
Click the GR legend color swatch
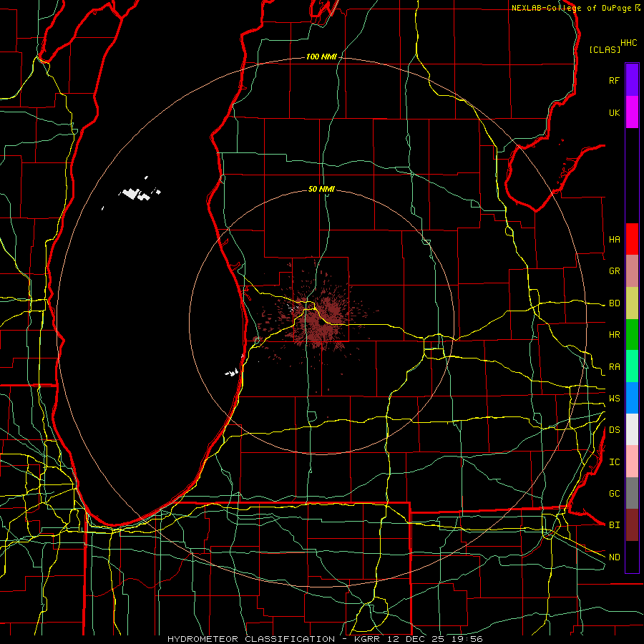632,271
